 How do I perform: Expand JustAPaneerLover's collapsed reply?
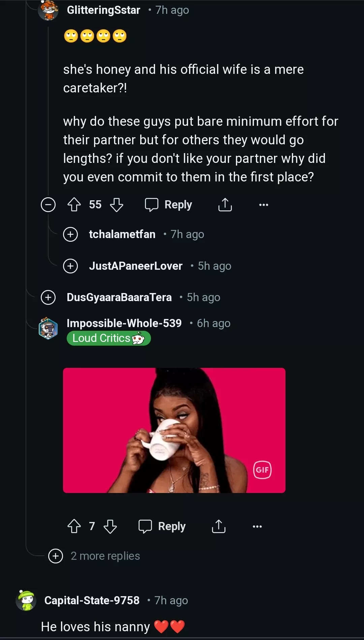point(70,266)
